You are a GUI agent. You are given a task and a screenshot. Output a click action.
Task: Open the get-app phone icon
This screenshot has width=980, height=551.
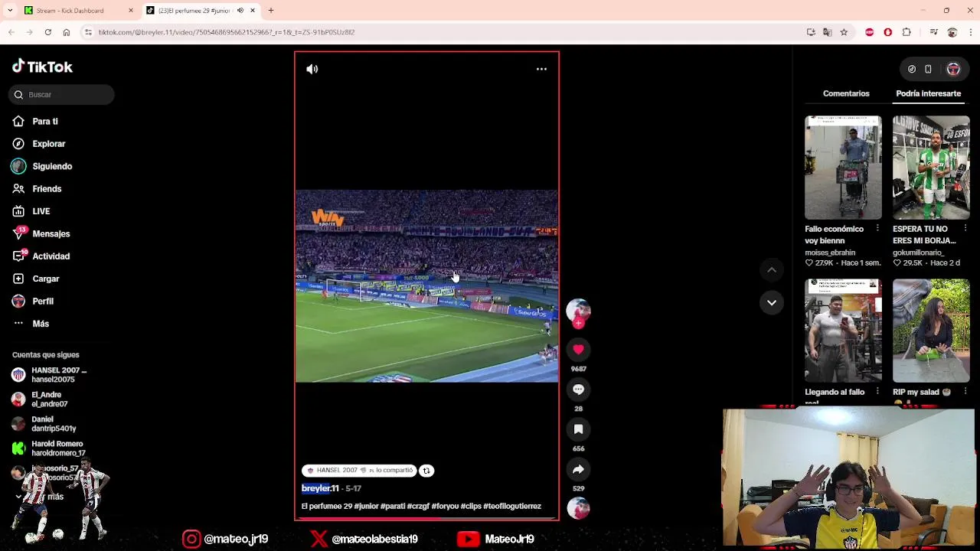[x=928, y=69]
